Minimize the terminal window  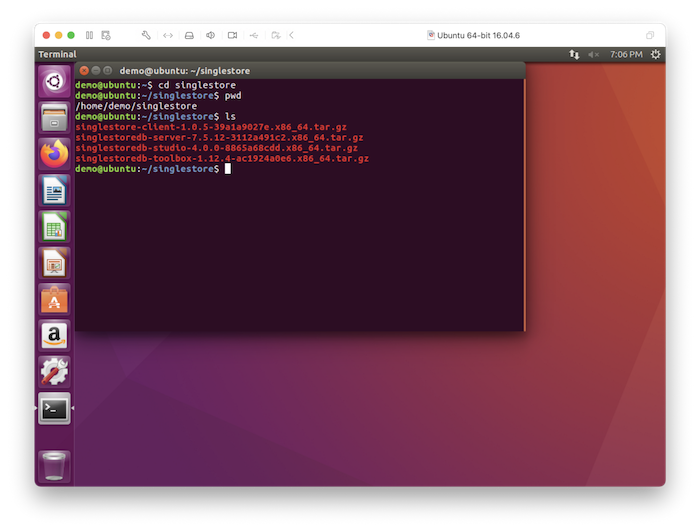96,71
